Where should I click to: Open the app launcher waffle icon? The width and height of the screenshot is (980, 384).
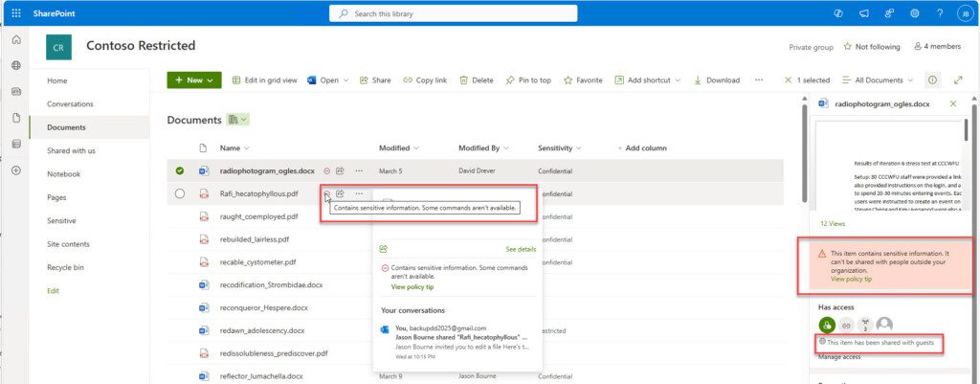coord(16,13)
